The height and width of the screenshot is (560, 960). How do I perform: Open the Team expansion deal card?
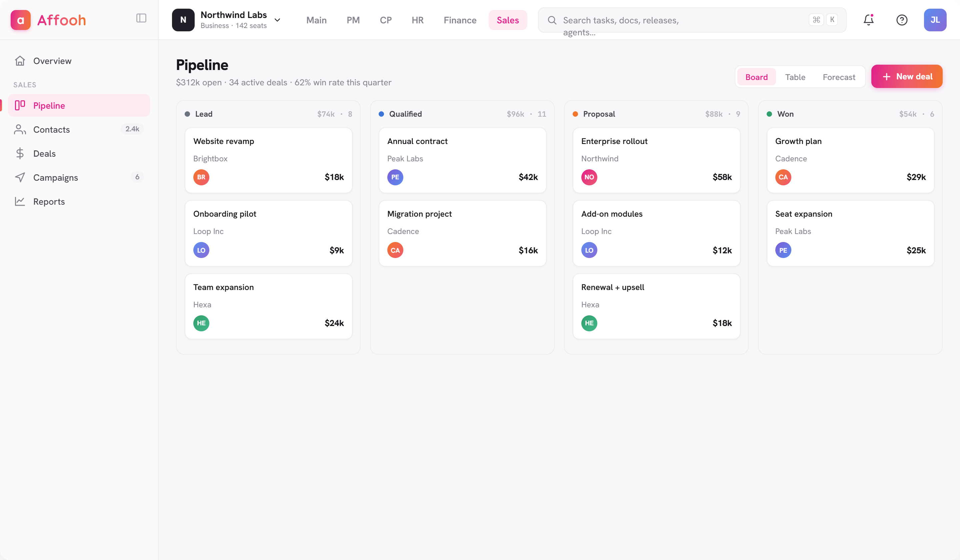tap(268, 306)
